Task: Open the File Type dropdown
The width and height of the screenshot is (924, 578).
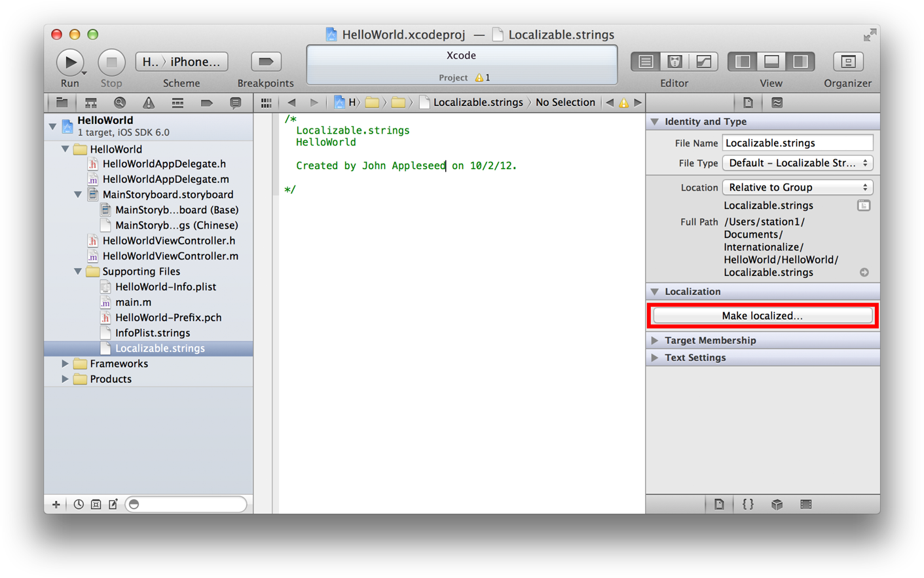Action: 798,163
